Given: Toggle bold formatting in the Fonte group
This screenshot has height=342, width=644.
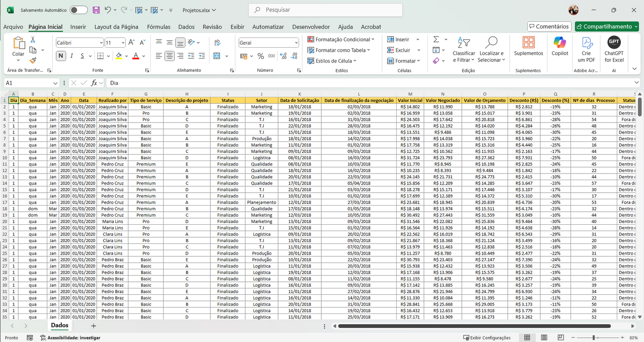Looking at the screenshot, I should 61,56.
